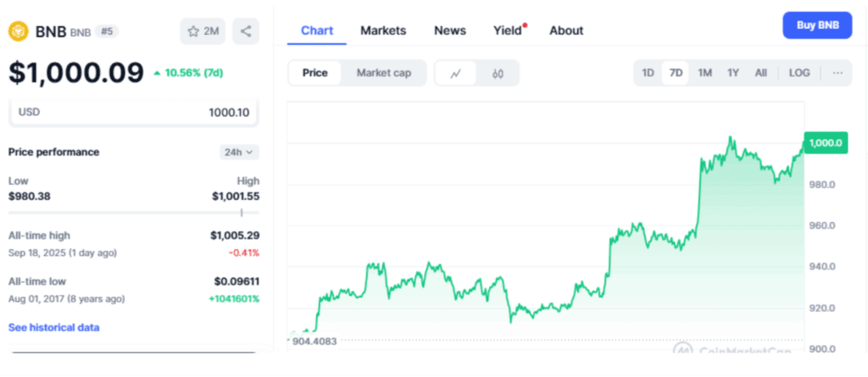Open the Markets tab
This screenshot has width=868, height=377.
coord(383,30)
